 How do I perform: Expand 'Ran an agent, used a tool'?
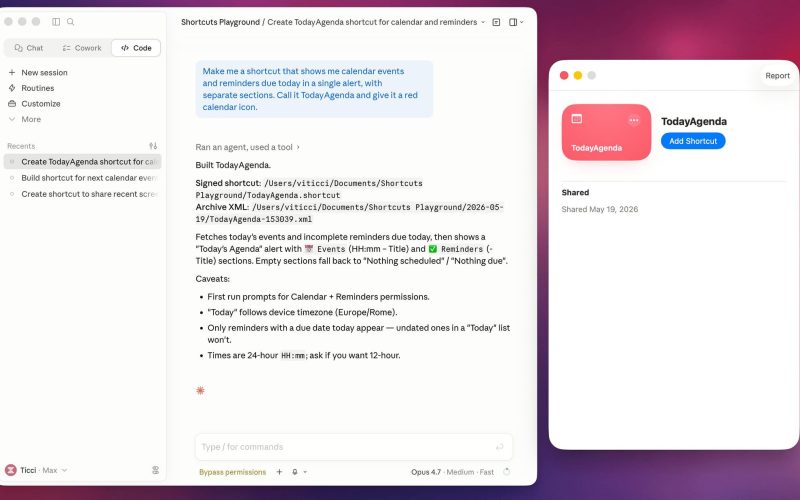coord(247,147)
